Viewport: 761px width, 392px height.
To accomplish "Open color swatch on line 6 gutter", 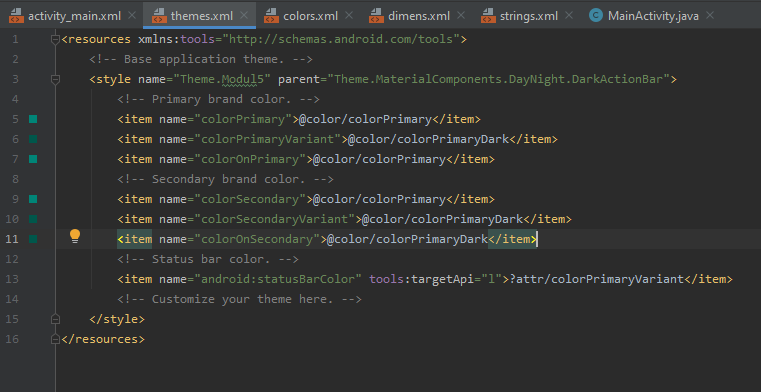I will 33,139.
